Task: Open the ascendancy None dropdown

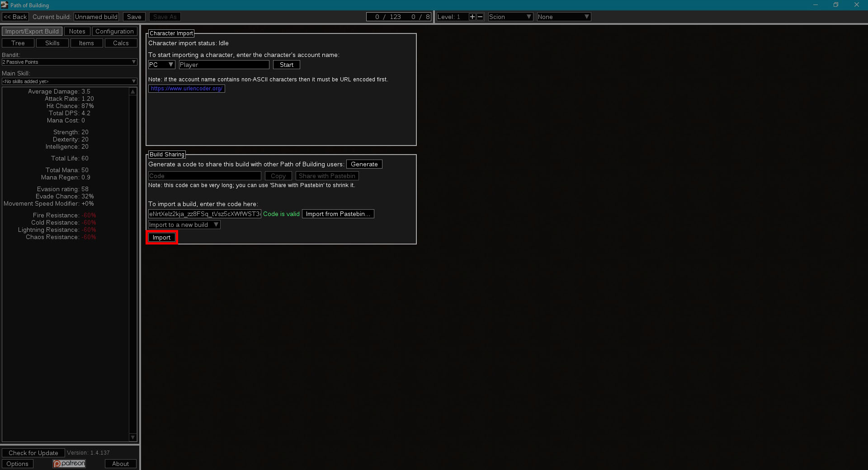Action: 564,17
